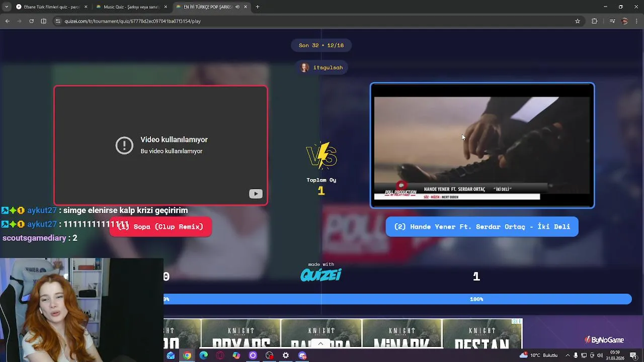This screenshot has height=362, width=644.
Task: Open weather widget showing 10°C Bulutlu
Action: (538, 355)
